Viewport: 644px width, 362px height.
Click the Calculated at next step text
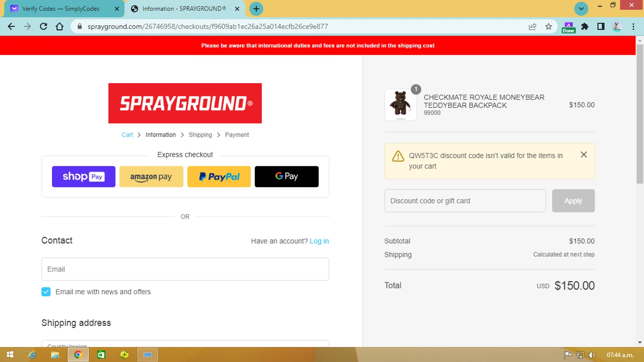[564, 254]
